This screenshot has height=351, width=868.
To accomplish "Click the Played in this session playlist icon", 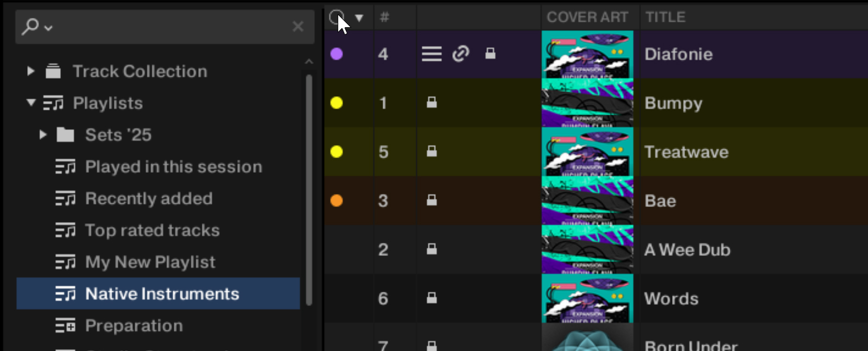I will pos(66,167).
